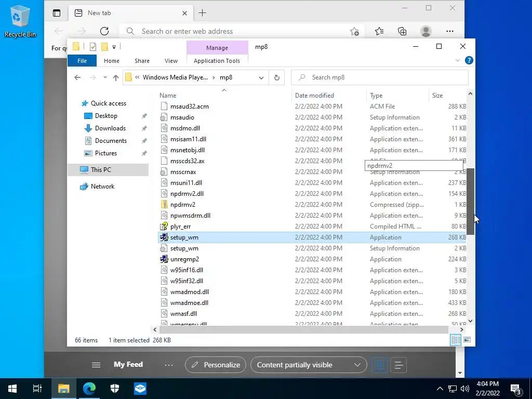Sort files by Type column header
The height and width of the screenshot is (399, 532).
[397, 96]
